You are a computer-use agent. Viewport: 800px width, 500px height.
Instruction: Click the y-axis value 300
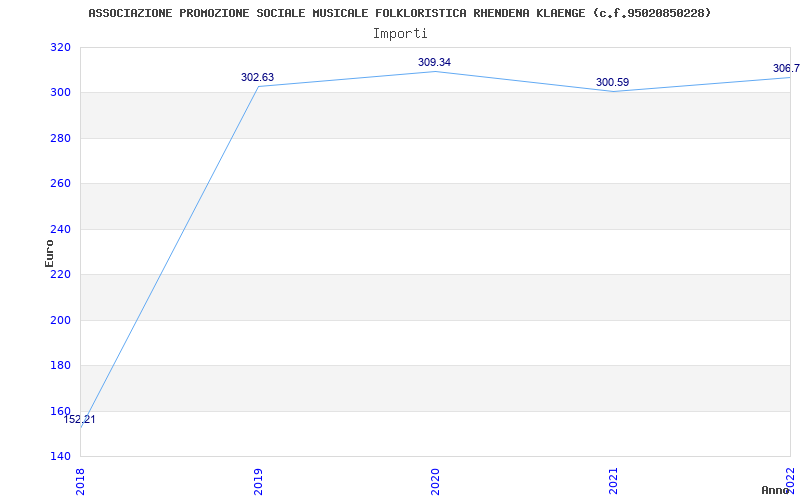[60, 92]
